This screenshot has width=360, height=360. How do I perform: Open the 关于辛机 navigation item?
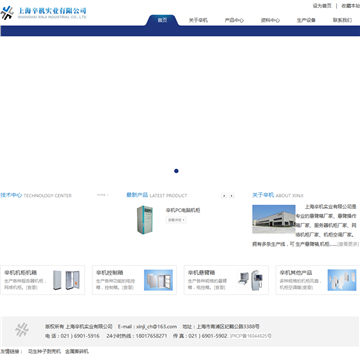coord(198,20)
